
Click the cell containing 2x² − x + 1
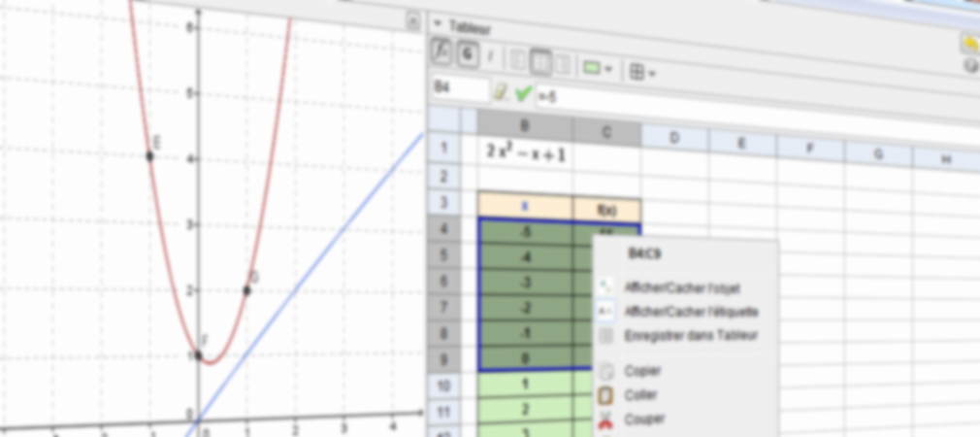coord(525,153)
